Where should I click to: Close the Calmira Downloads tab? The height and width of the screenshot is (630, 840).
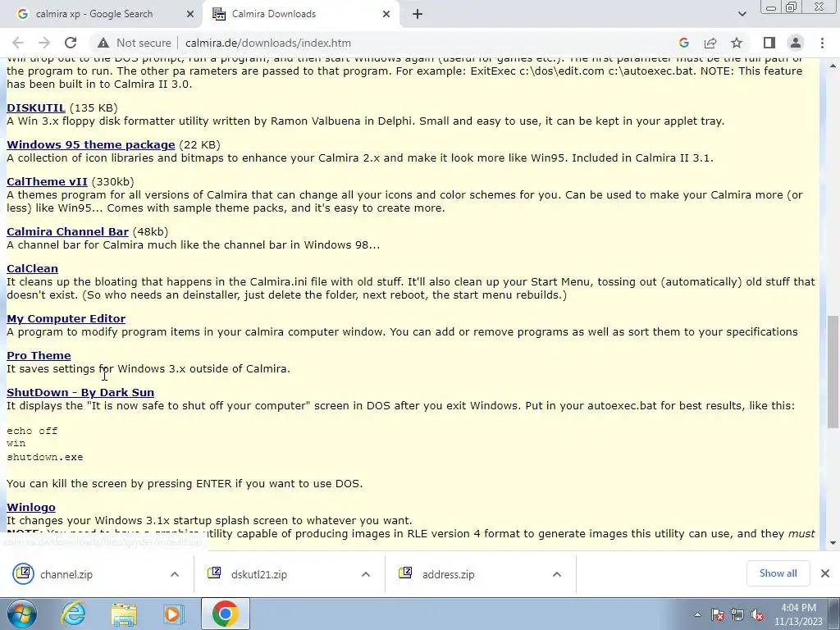(x=386, y=14)
